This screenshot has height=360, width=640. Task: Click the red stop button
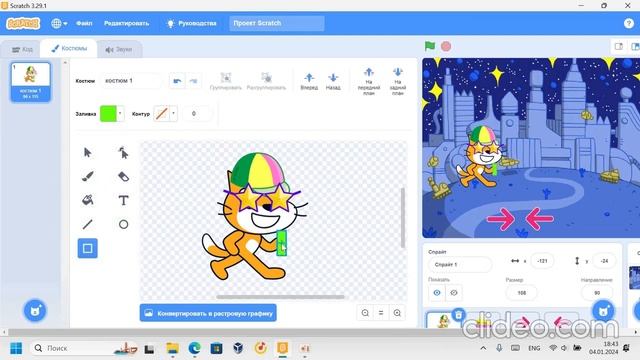(446, 46)
